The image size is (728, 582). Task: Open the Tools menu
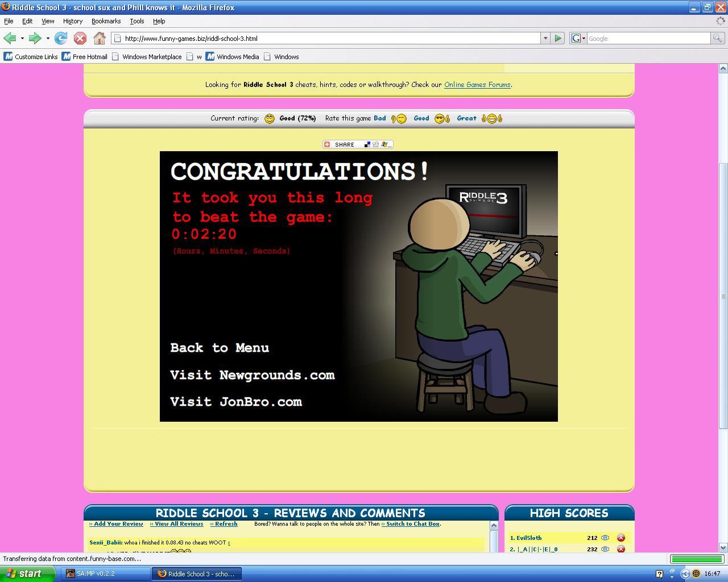click(137, 21)
